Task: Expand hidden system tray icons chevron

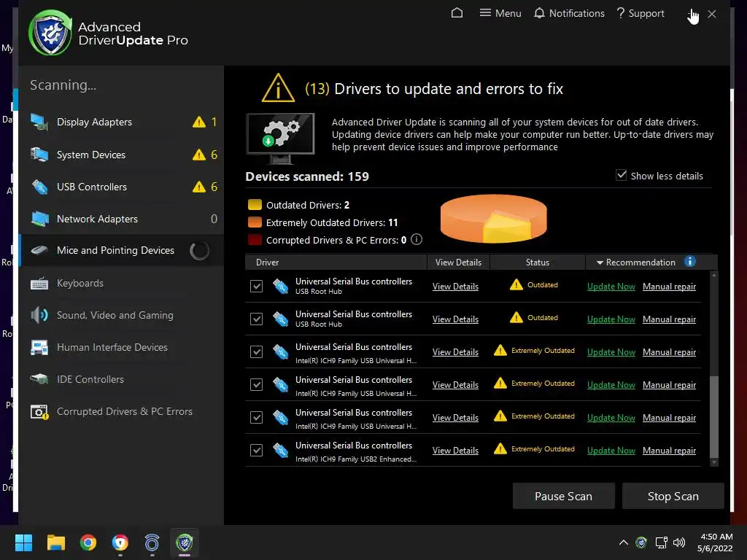Action: click(x=623, y=542)
